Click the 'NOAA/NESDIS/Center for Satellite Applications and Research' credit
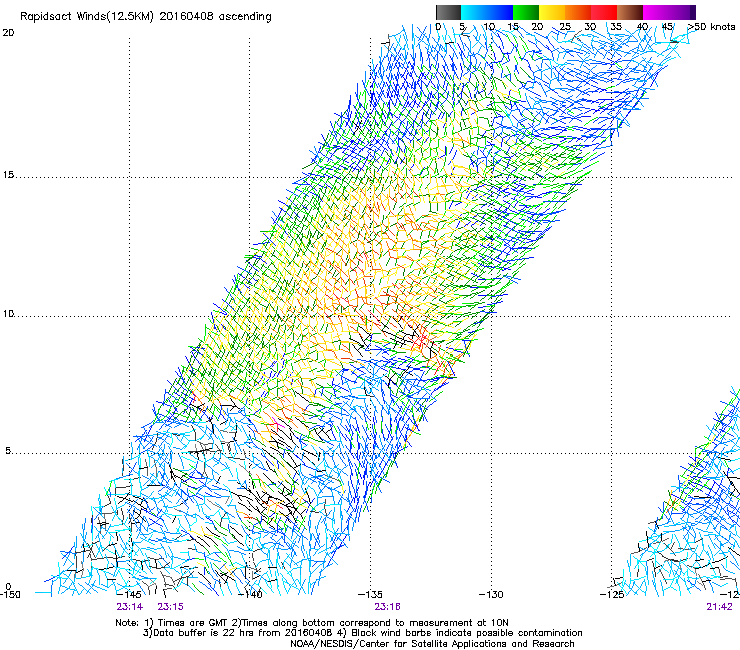This screenshot has width=740, height=650. (x=432, y=644)
